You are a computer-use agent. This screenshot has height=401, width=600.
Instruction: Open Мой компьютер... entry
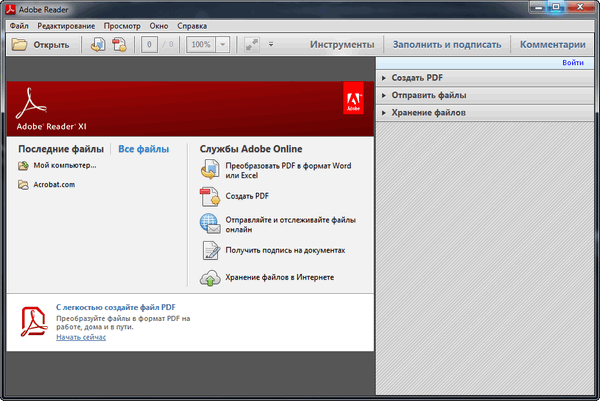click(65, 165)
